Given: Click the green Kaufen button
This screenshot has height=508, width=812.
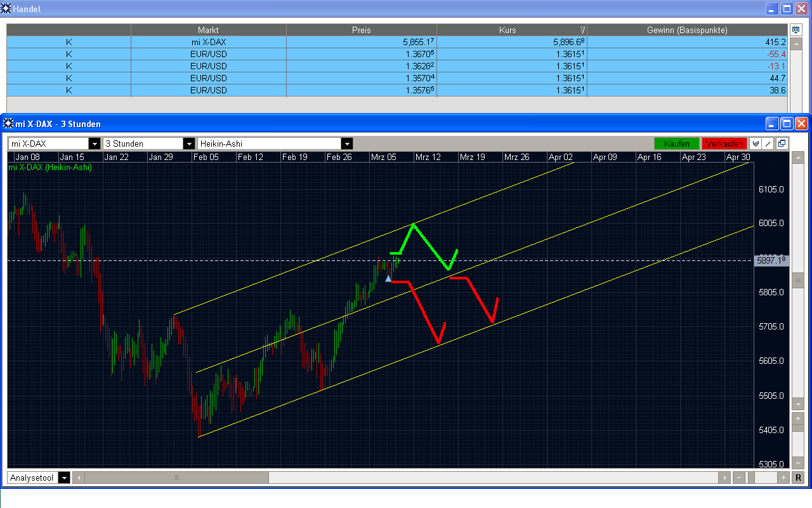Looking at the screenshot, I should pyautogui.click(x=677, y=144).
